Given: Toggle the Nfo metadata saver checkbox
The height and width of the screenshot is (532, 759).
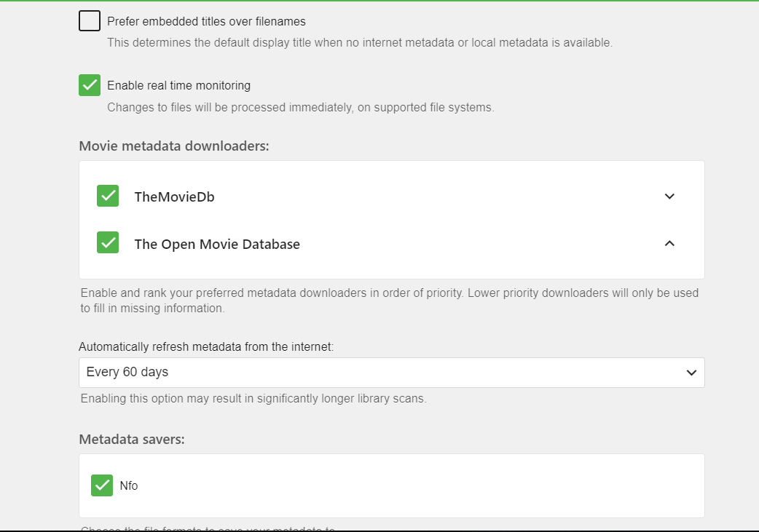Looking at the screenshot, I should 102,485.
